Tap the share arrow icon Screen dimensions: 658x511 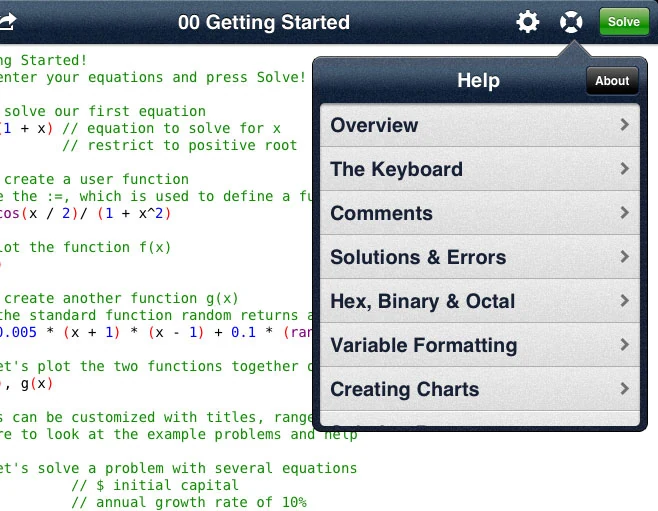pyautogui.click(x=8, y=22)
